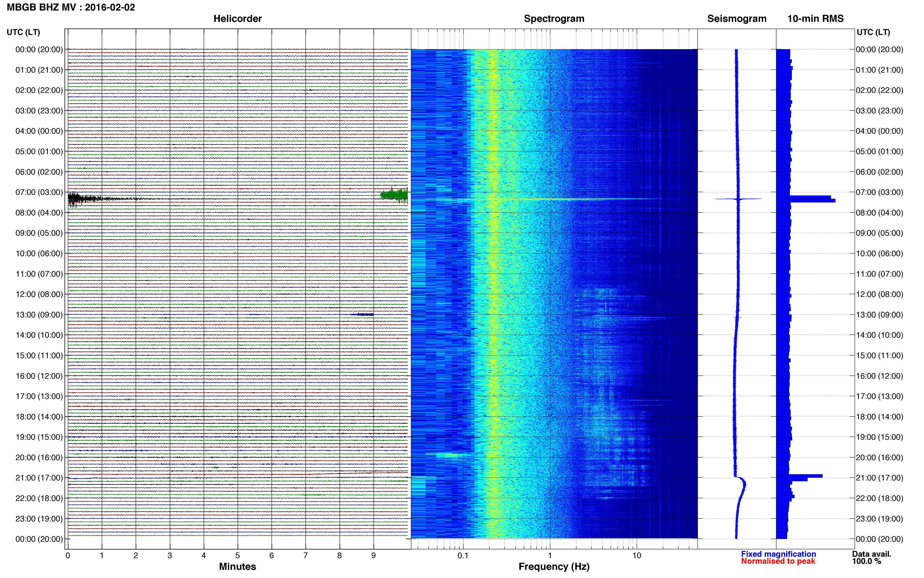Click the '100.0 %' availability value

click(866, 561)
